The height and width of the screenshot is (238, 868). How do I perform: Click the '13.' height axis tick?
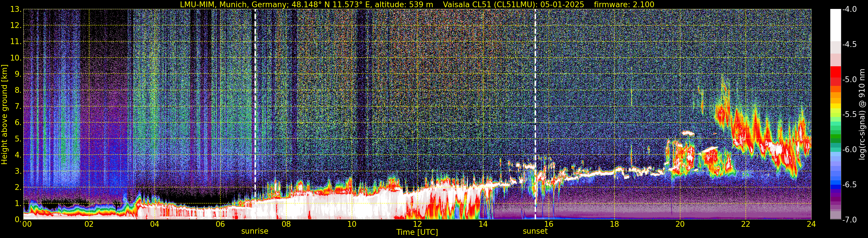[x=16, y=10]
